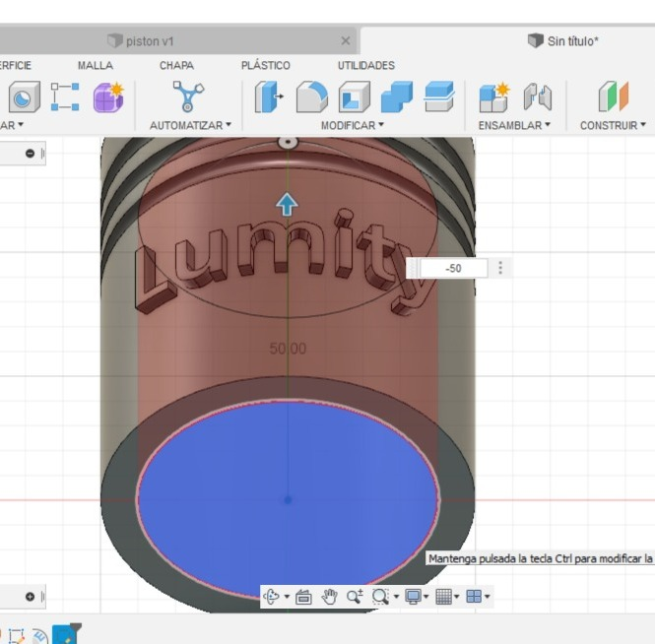Open the CONSTRUIR dropdown menu
655x644 pixels.
(x=613, y=125)
